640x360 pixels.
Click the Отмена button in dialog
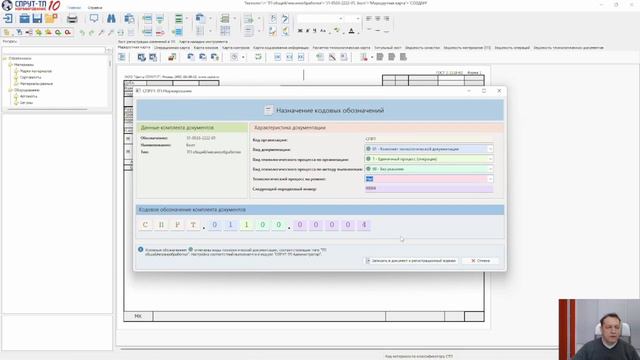tap(480, 260)
